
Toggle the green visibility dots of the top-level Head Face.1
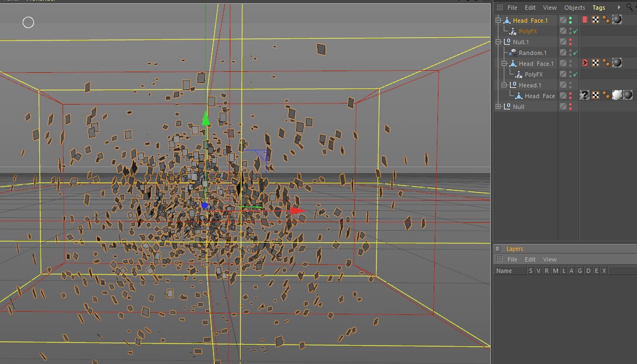tap(570, 20)
